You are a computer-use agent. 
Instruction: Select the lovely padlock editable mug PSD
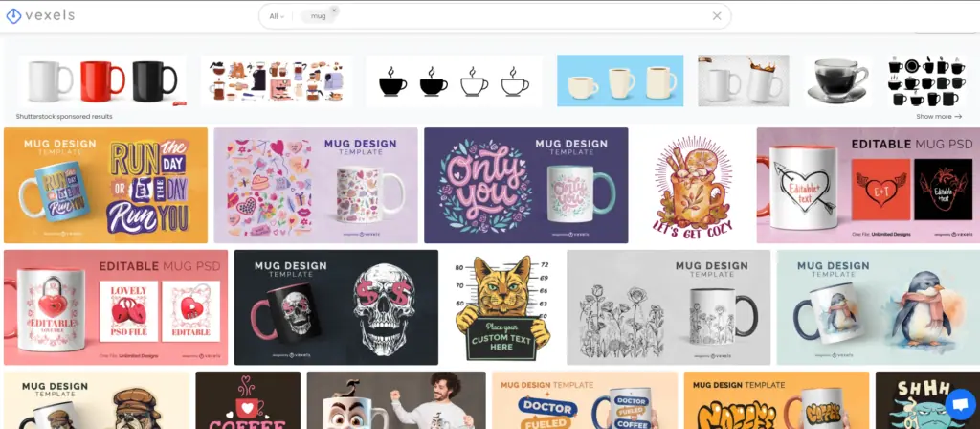coord(116,306)
